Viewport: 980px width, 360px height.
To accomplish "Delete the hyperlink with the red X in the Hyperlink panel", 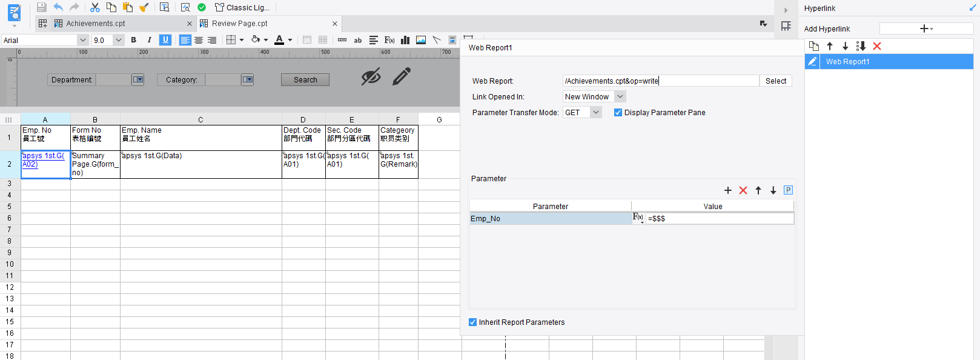I will pyautogui.click(x=877, y=46).
